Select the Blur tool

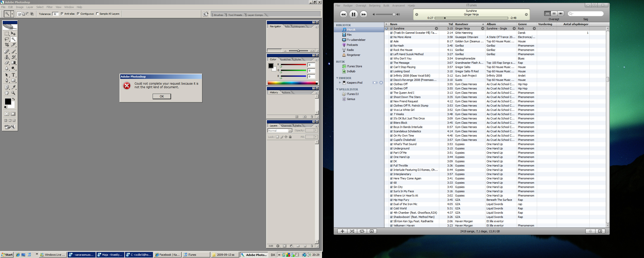click(7, 68)
